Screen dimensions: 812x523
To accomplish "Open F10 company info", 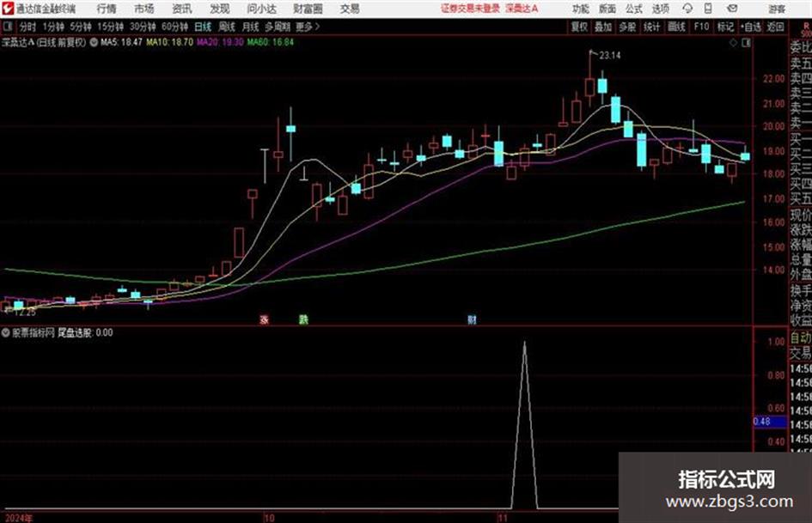I will click(701, 27).
